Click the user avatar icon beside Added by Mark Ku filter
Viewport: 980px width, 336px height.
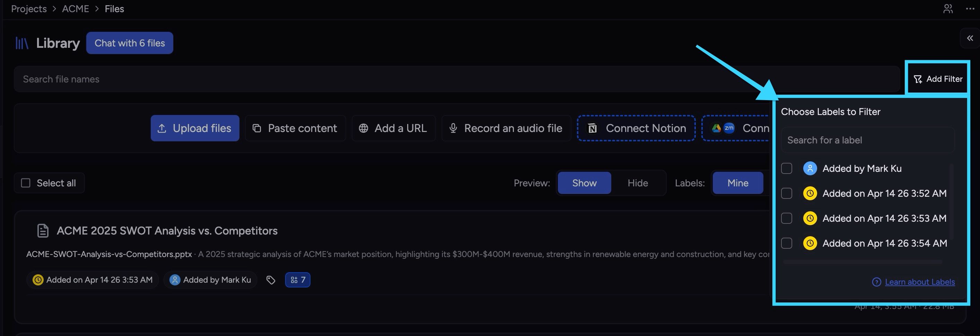(810, 168)
